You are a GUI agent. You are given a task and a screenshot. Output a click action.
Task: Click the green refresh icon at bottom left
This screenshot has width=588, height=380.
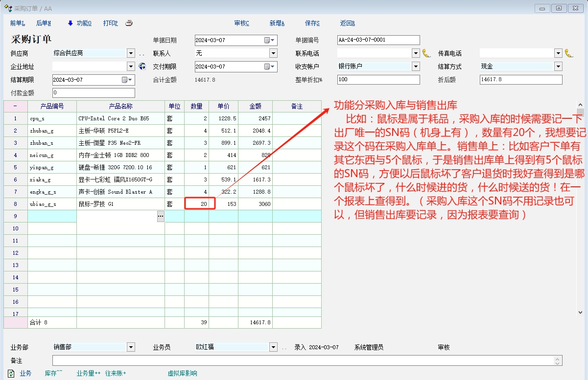coord(11,373)
